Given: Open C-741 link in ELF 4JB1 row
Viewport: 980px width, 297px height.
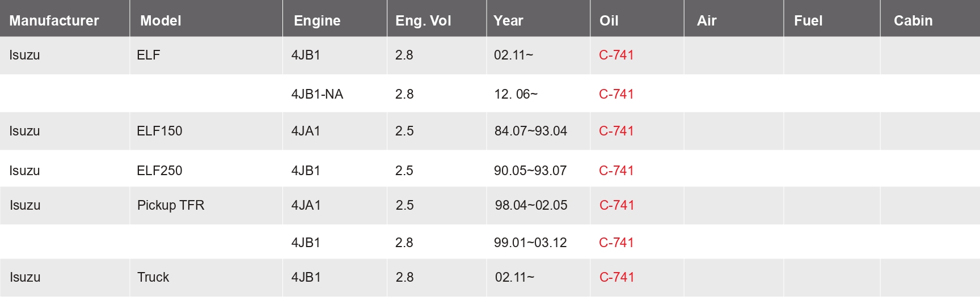Looking at the screenshot, I should (616, 55).
